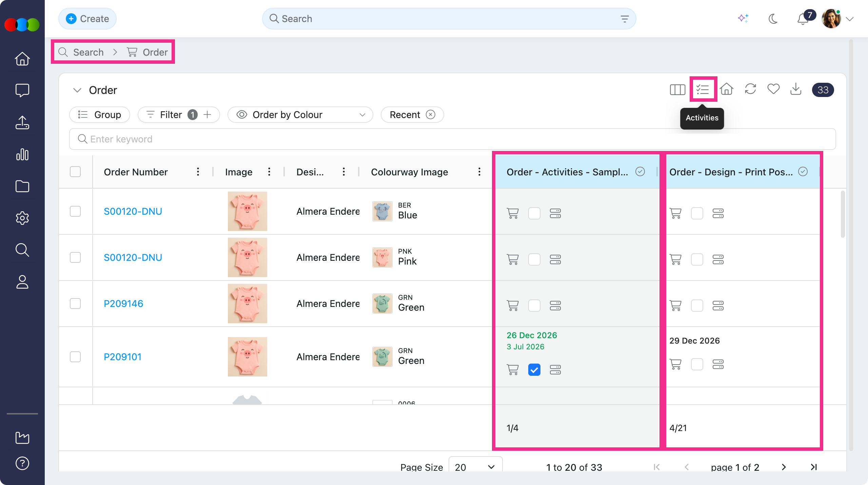Go to the next page arrow

784,467
